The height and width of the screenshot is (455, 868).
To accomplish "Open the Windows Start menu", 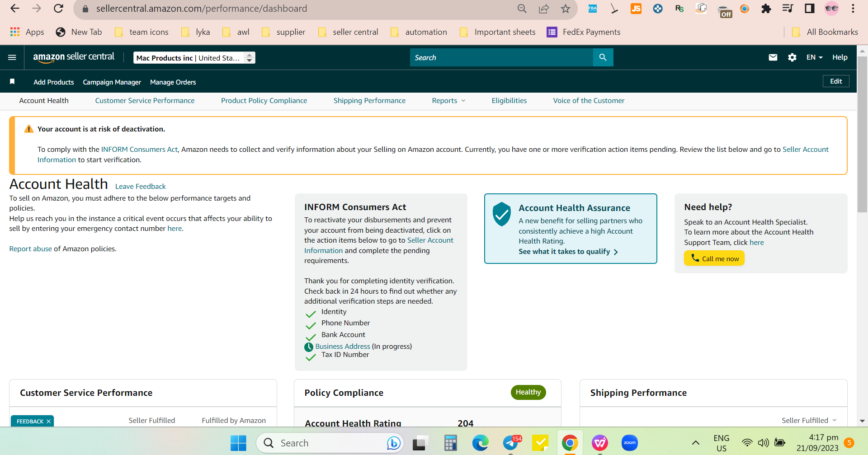I will (x=238, y=443).
